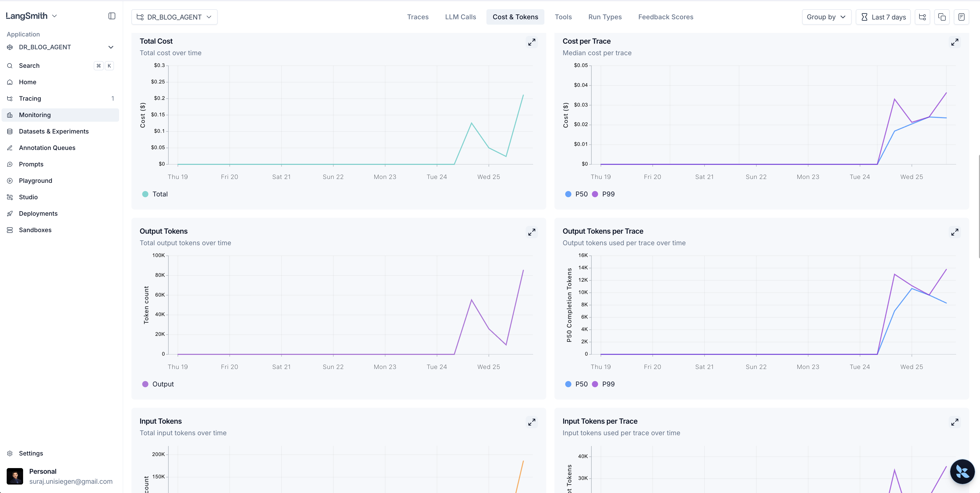This screenshot has width=980, height=493.
Task: Click the document icon at top right
Action: (x=961, y=17)
